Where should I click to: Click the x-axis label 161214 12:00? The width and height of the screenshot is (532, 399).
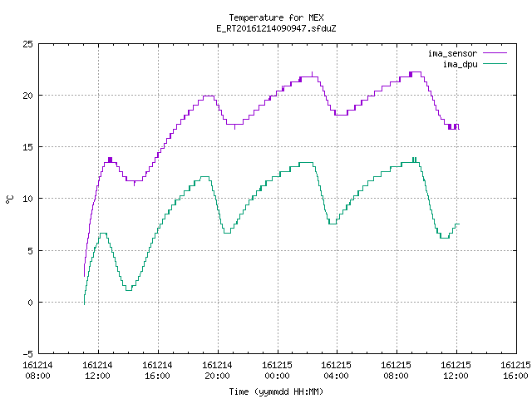point(97,371)
